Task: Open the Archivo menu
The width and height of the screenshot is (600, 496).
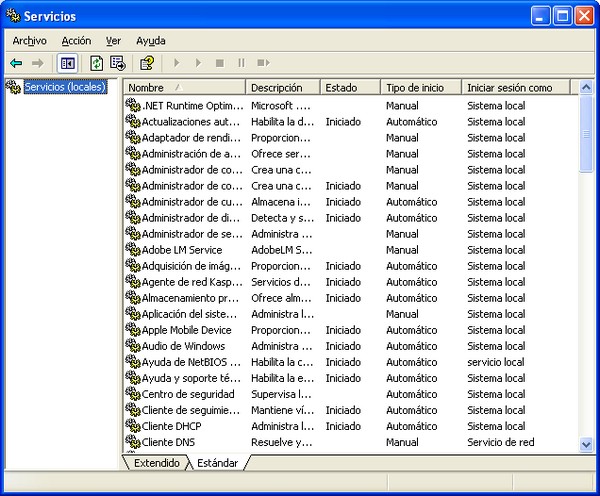Action: pos(29,41)
